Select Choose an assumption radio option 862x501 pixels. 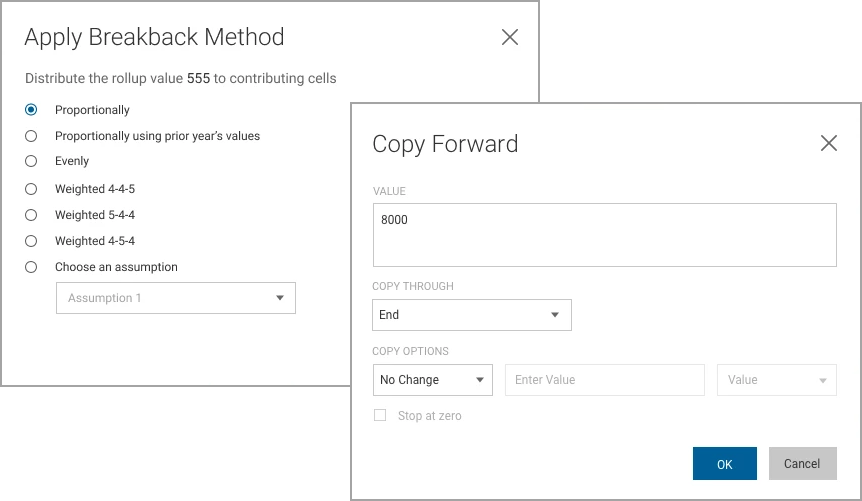coord(31,267)
